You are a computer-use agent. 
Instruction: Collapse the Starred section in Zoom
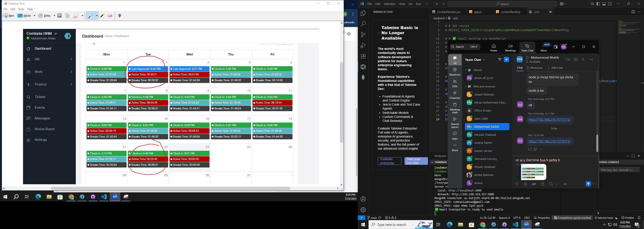[466, 70]
